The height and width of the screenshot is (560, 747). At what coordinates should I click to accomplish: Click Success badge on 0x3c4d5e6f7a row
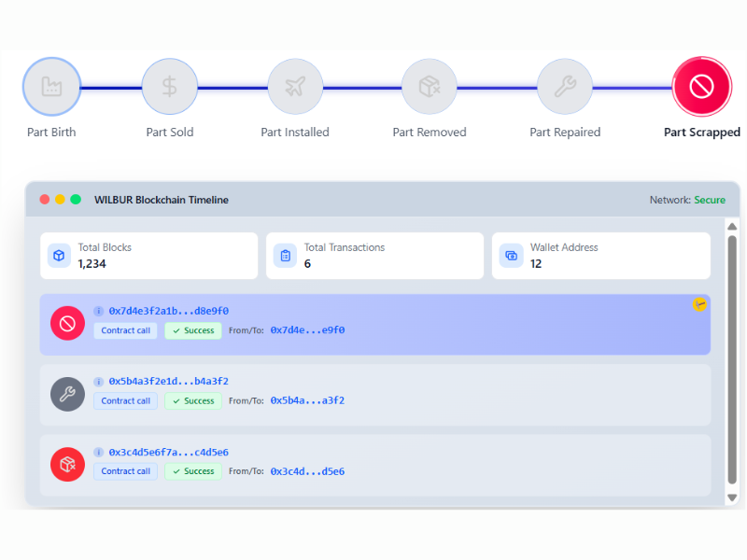193,471
